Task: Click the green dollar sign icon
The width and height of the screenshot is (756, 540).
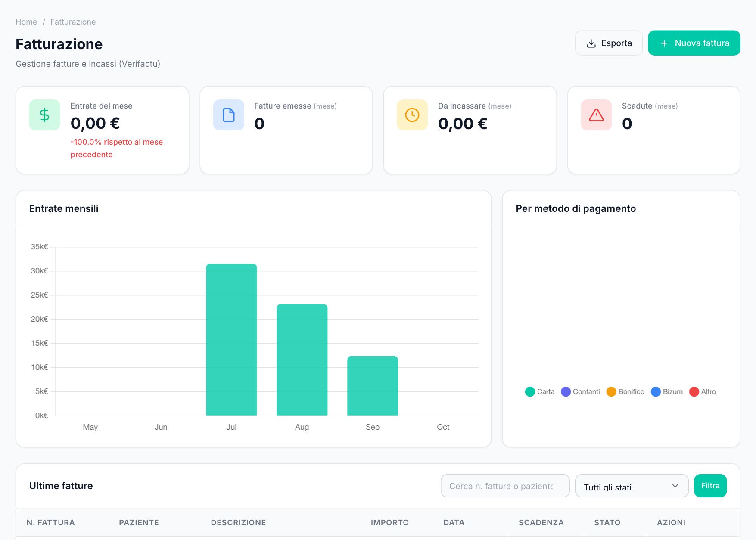Action: coord(44,115)
